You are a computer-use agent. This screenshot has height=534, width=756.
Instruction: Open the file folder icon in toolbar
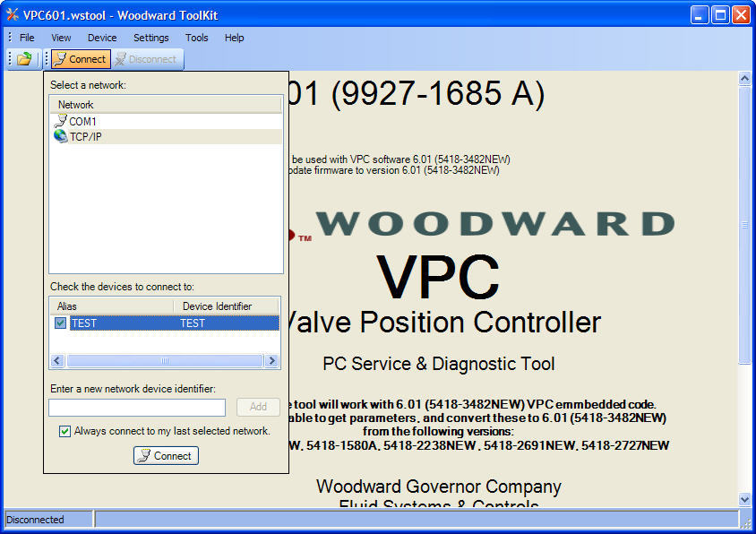click(x=24, y=59)
